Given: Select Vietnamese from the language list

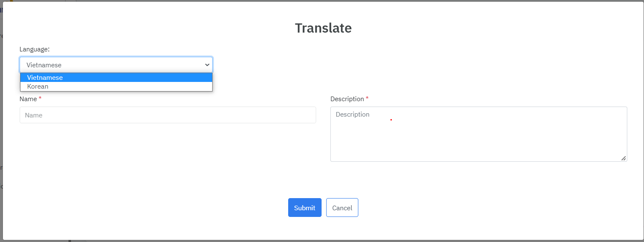Looking at the screenshot, I should pos(45,78).
